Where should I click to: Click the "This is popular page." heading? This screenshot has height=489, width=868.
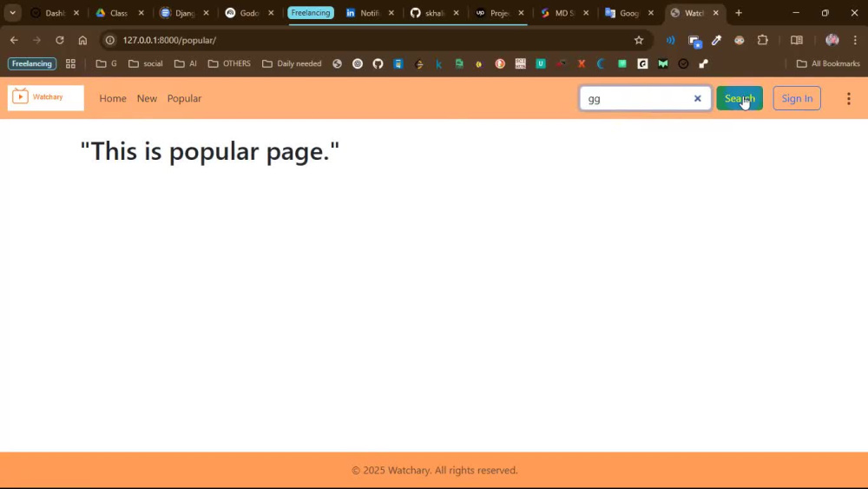pyautogui.click(x=210, y=150)
